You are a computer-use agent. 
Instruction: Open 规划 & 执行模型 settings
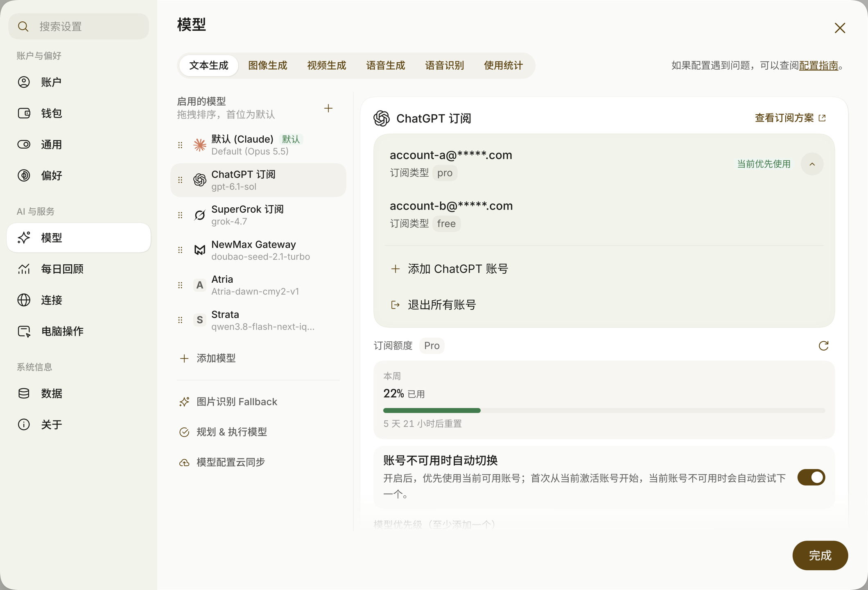tap(223, 432)
